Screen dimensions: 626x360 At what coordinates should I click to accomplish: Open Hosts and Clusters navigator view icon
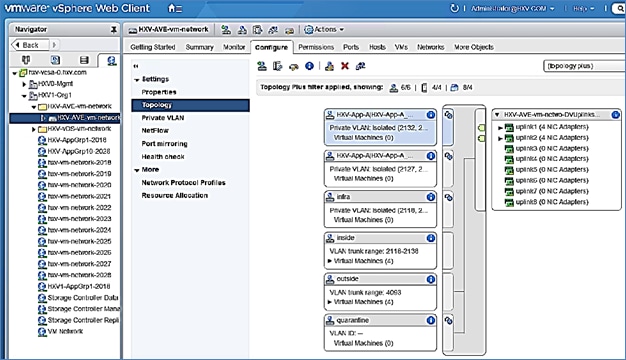click(26, 60)
